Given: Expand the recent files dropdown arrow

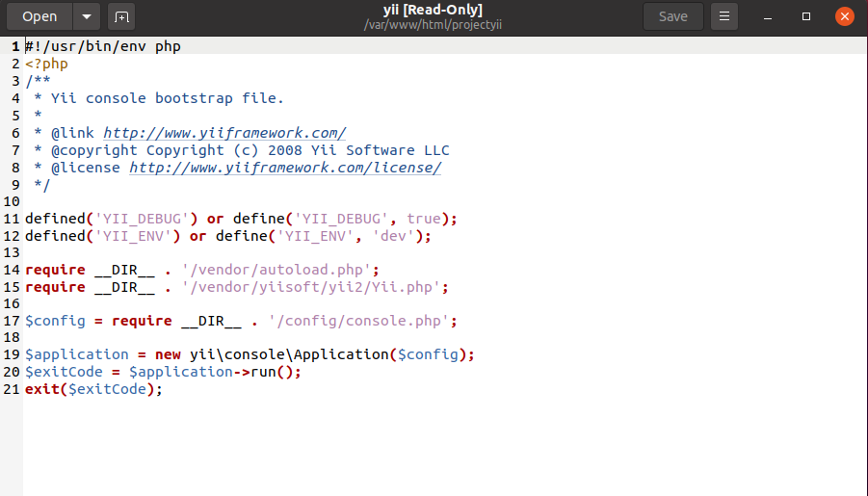Looking at the screenshot, I should 87,16.
